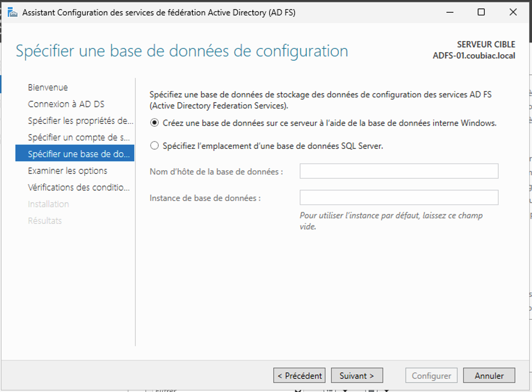Click the Configurer button
The height and width of the screenshot is (392, 532).
point(431,376)
